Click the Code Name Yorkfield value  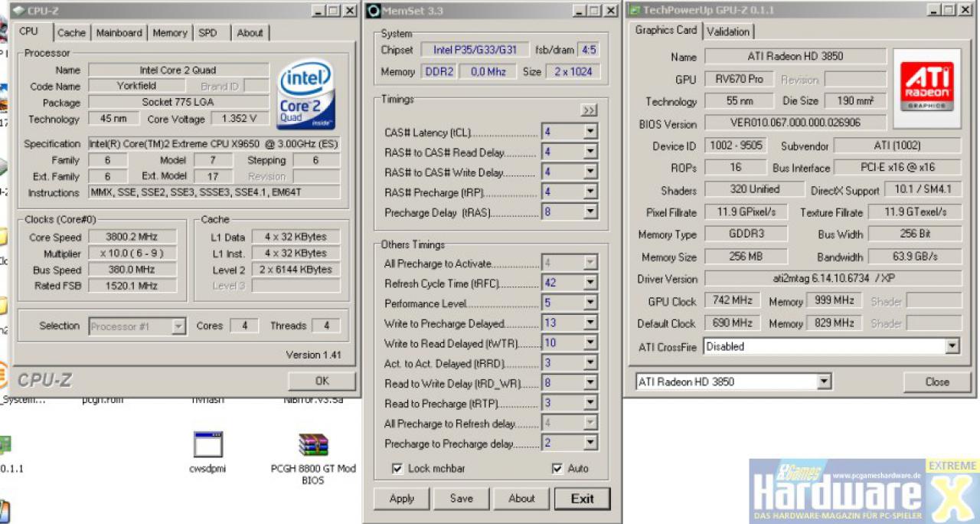[136, 86]
